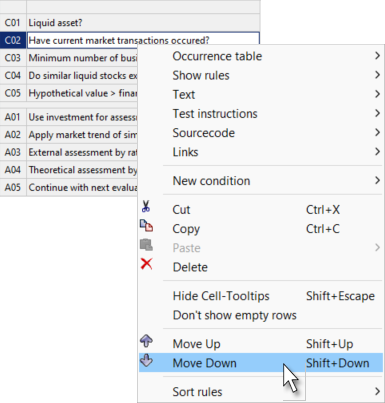Open the Text submenu

click(261, 95)
